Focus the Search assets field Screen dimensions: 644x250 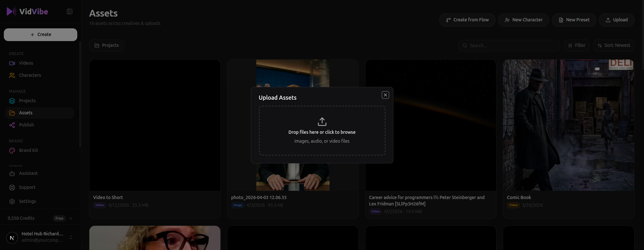509,46
